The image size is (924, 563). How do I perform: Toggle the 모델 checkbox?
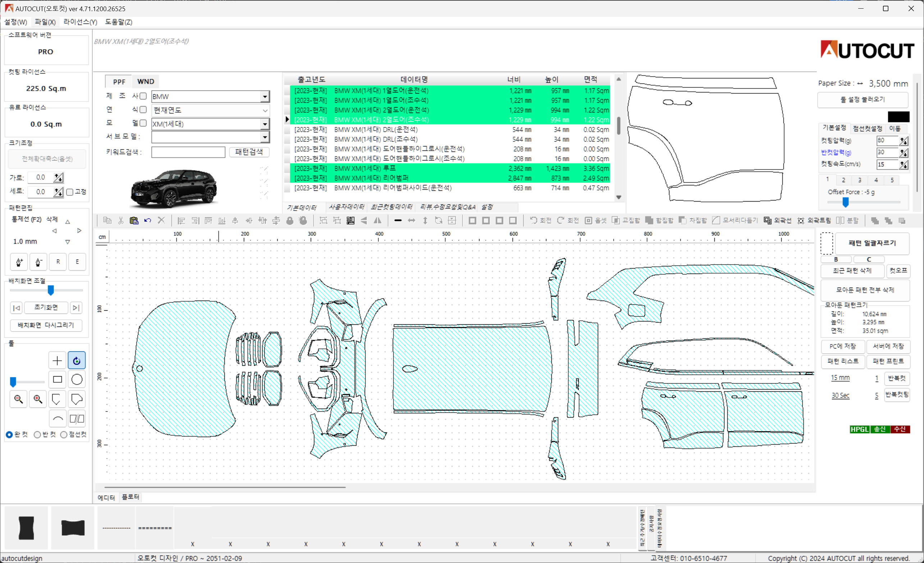pos(143,123)
